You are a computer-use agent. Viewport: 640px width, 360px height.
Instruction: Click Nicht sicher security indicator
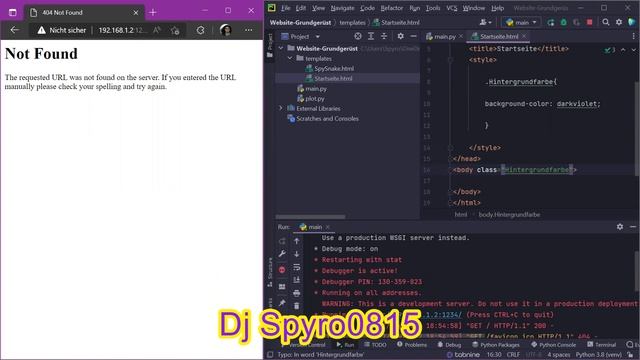(62, 30)
